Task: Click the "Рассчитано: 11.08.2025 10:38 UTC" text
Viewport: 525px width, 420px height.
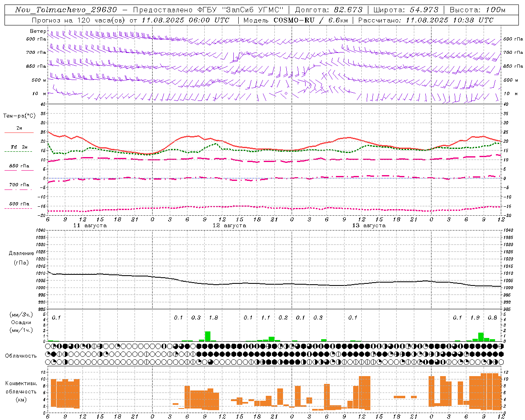Action: [x=426, y=20]
